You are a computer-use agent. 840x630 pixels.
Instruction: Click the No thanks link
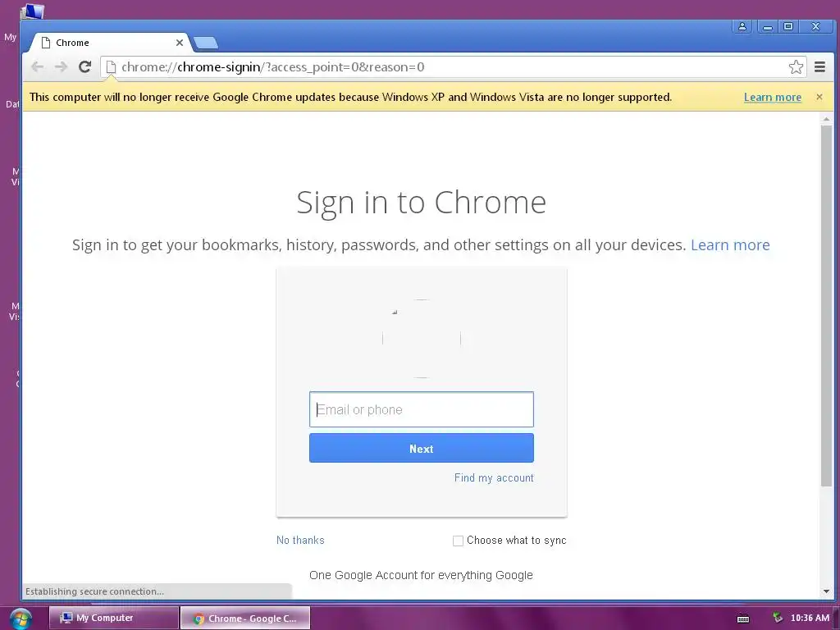(x=300, y=540)
